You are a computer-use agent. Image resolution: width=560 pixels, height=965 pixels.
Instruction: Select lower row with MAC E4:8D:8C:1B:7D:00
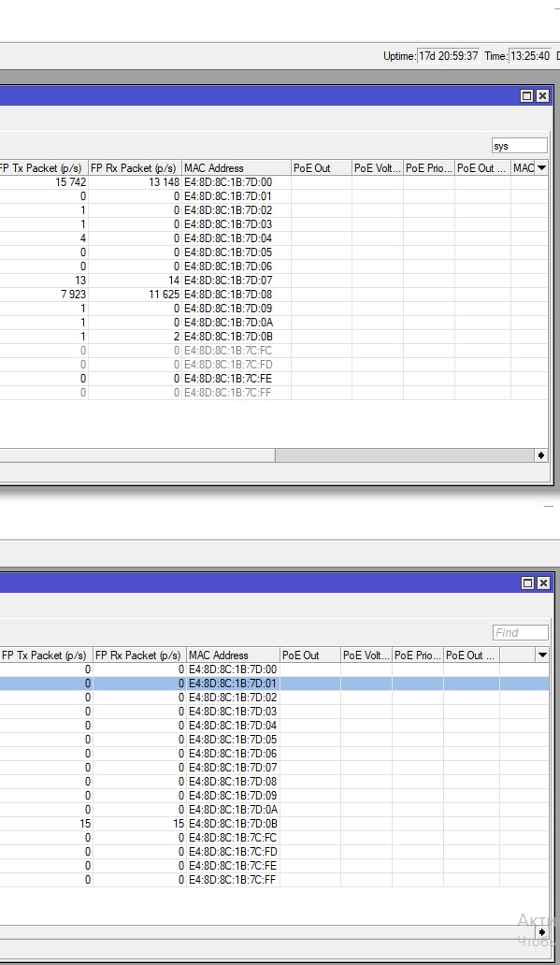click(275, 669)
